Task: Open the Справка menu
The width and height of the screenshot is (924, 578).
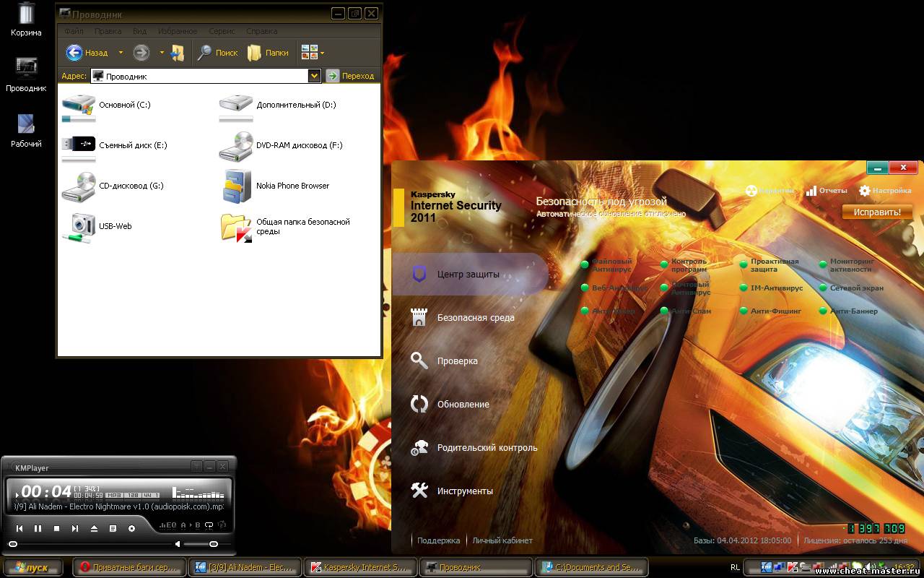Action: click(x=261, y=32)
